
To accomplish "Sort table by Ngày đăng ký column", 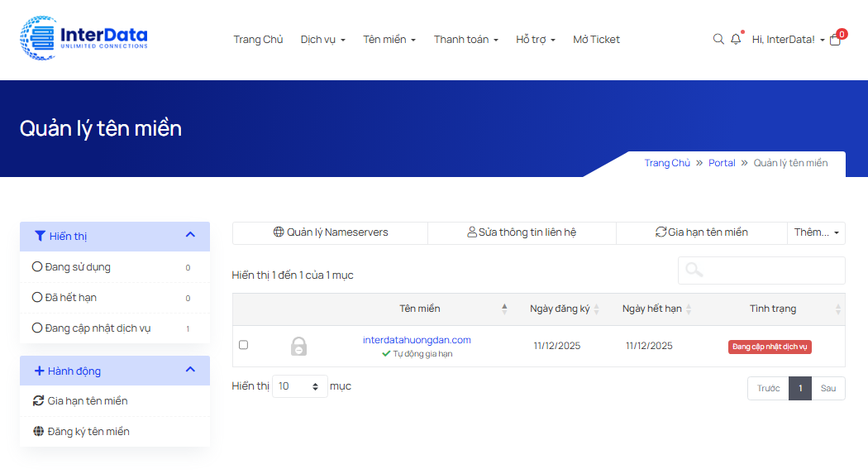I will tap(560, 309).
